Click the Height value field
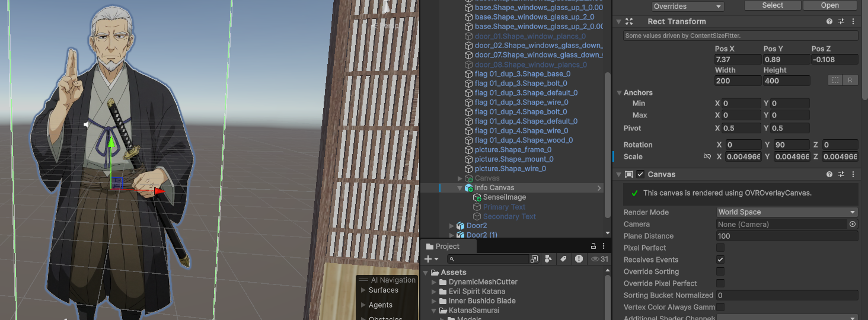The image size is (868, 320). (786, 81)
